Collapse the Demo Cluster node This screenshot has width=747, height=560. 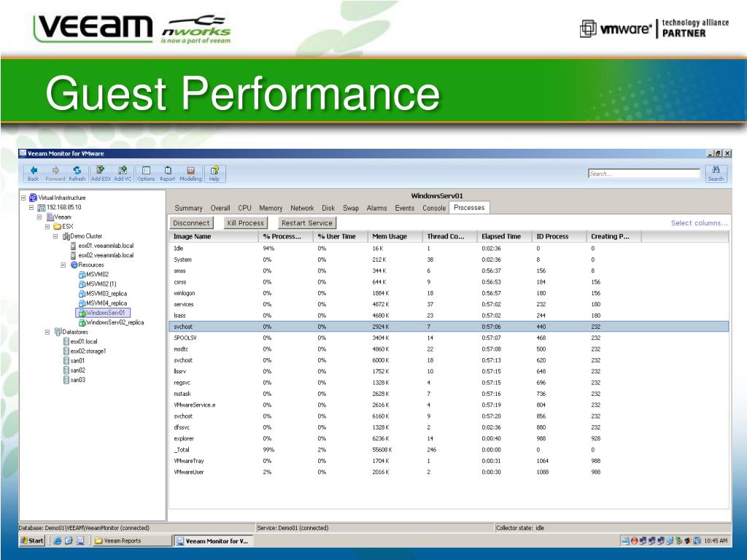pyautogui.click(x=55, y=236)
